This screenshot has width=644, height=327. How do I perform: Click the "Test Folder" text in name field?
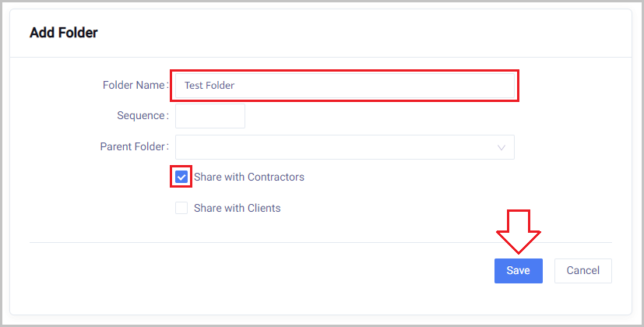pos(209,85)
